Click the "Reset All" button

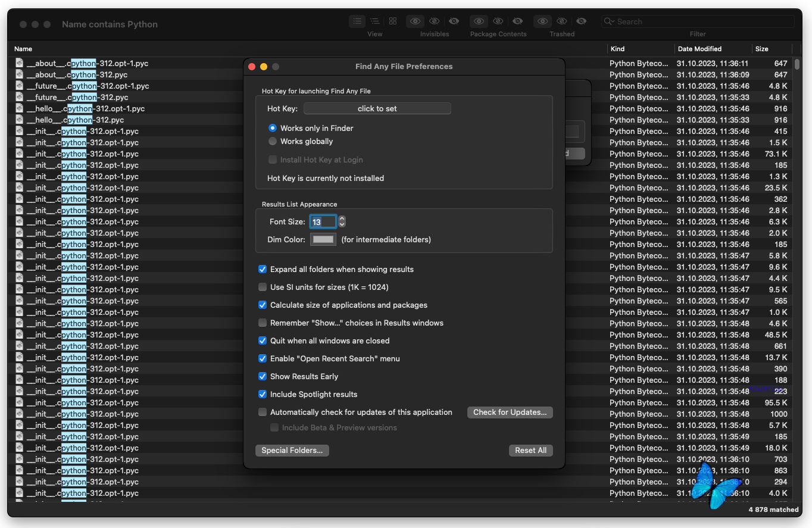531,450
